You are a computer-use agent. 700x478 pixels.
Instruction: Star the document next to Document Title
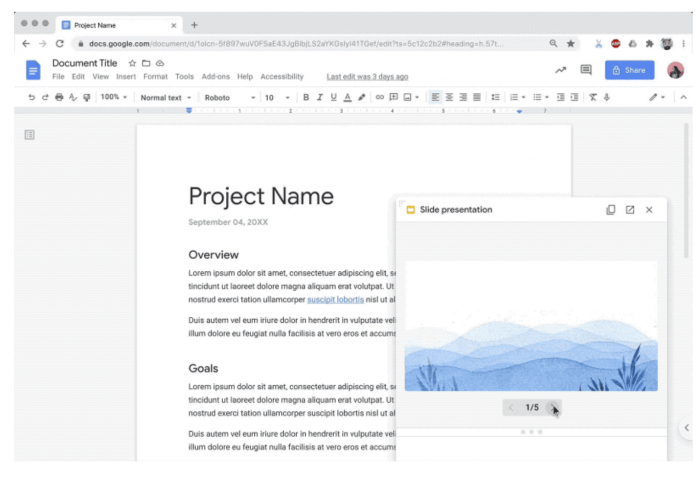132,63
